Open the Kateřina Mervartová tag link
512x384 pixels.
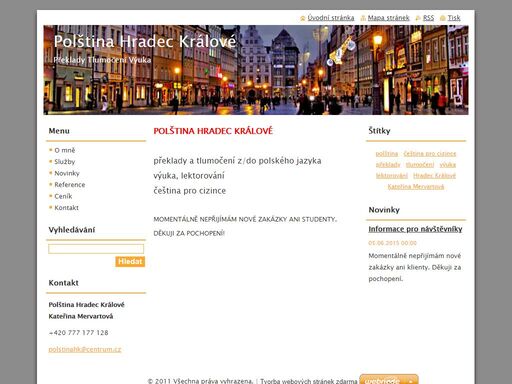pos(416,187)
